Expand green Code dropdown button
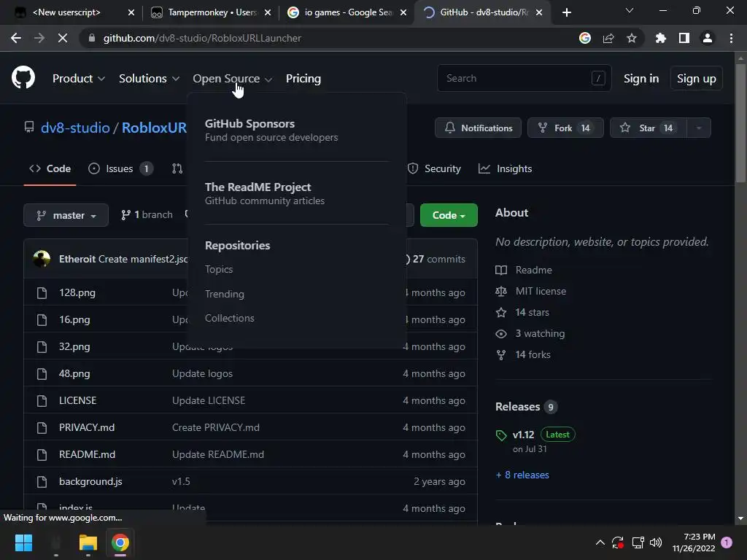 coord(449,215)
